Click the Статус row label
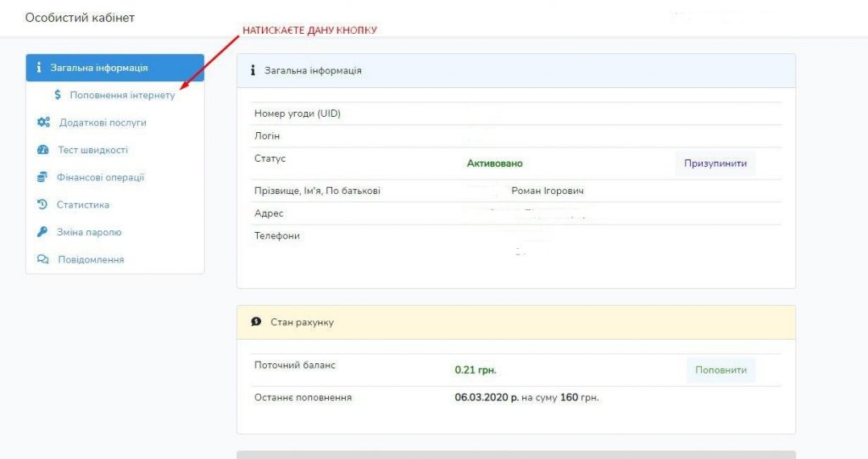 coord(270,158)
